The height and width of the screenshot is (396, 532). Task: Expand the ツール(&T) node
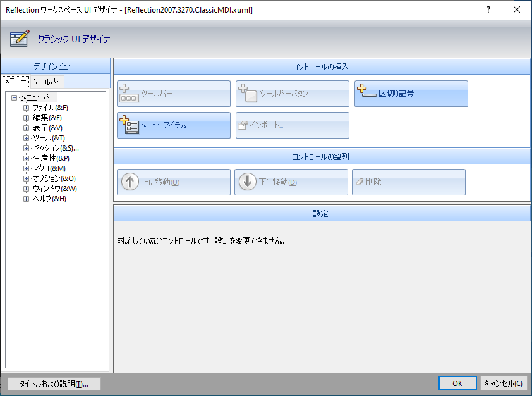click(26, 139)
